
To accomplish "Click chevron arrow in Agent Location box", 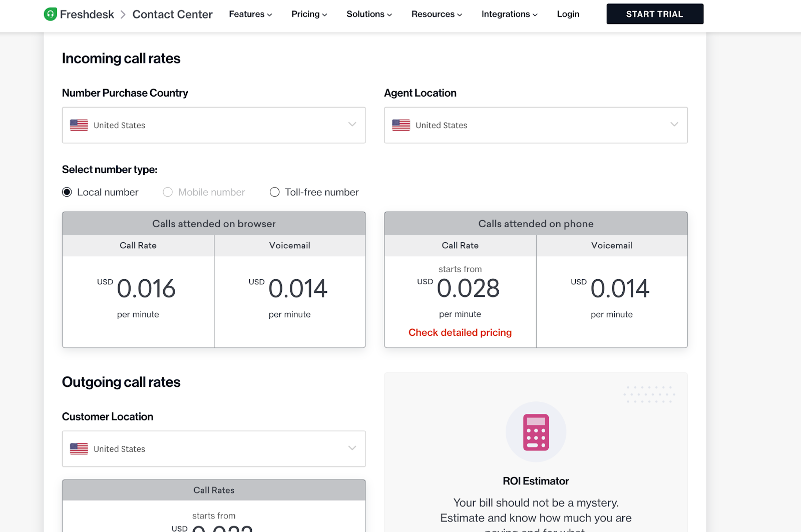I will point(674,125).
